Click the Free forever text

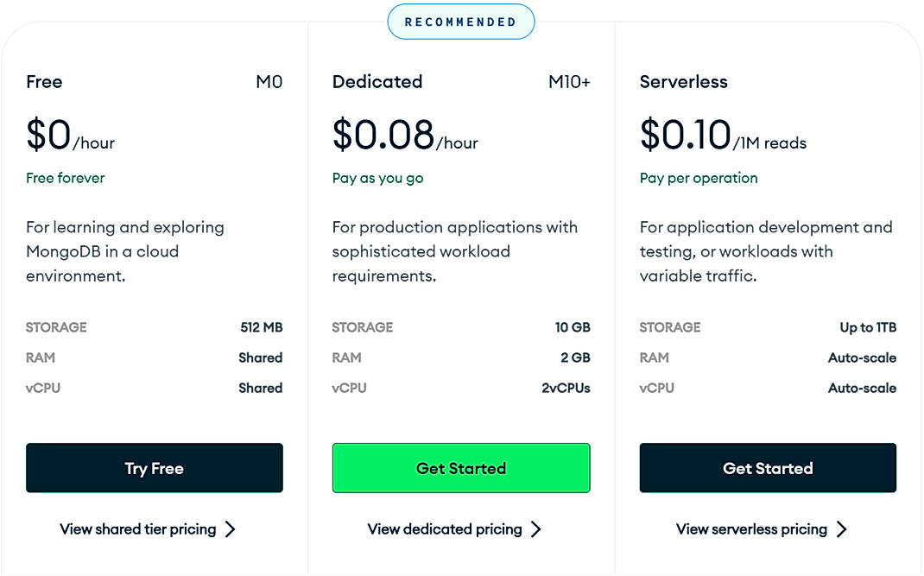66,178
